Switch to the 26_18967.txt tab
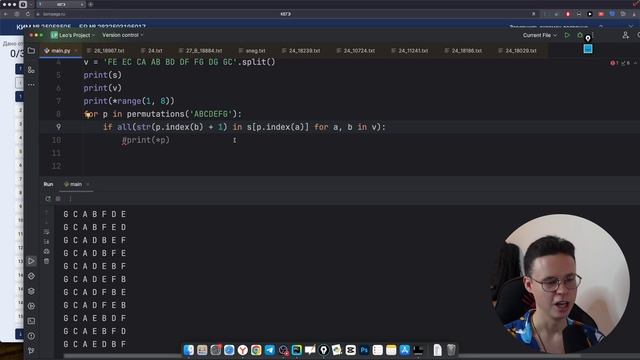This screenshot has width=640, height=360. point(106,51)
